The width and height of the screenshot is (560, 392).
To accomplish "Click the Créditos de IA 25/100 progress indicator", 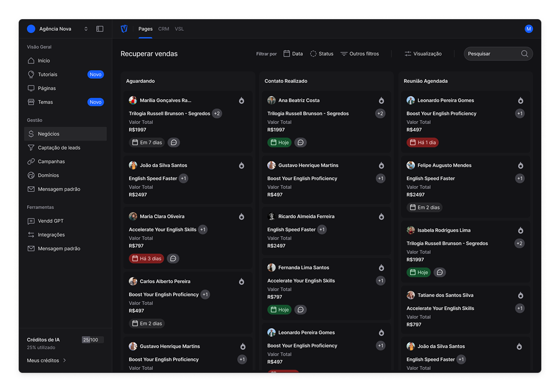I will (x=92, y=340).
